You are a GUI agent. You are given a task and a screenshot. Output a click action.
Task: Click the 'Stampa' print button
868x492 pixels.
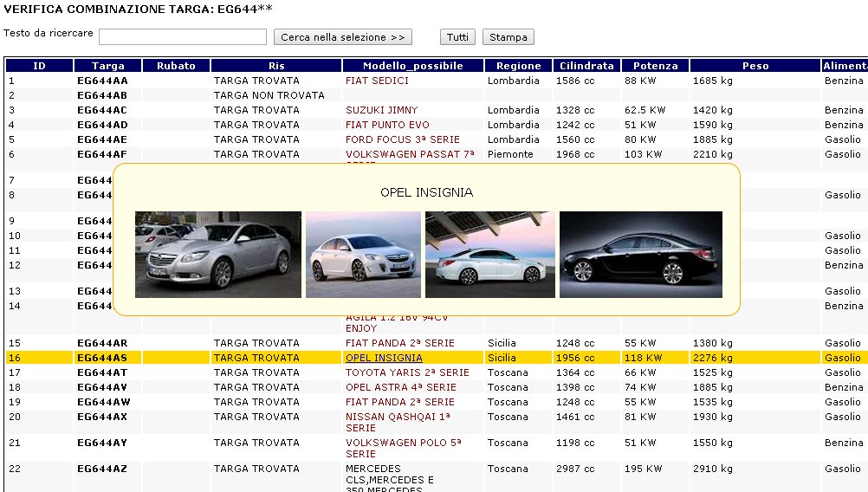[x=508, y=37]
